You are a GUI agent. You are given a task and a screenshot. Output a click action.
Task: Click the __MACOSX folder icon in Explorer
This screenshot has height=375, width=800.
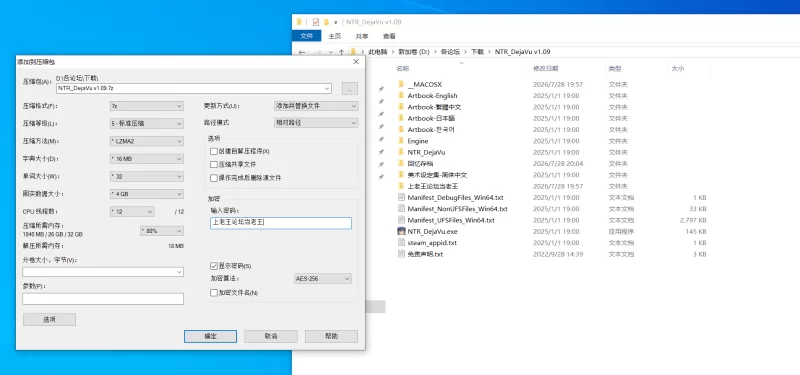[401, 84]
